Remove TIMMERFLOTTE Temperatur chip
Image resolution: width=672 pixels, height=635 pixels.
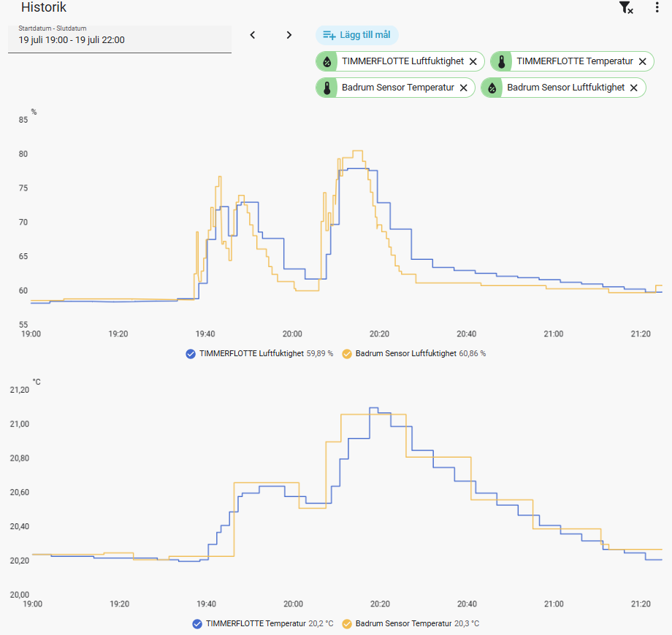[643, 61]
